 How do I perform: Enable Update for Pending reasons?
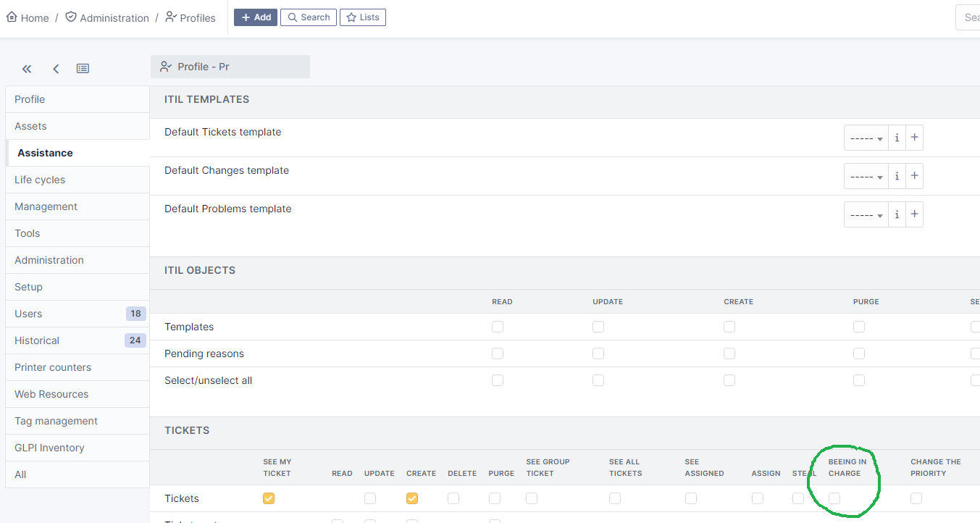(x=598, y=353)
